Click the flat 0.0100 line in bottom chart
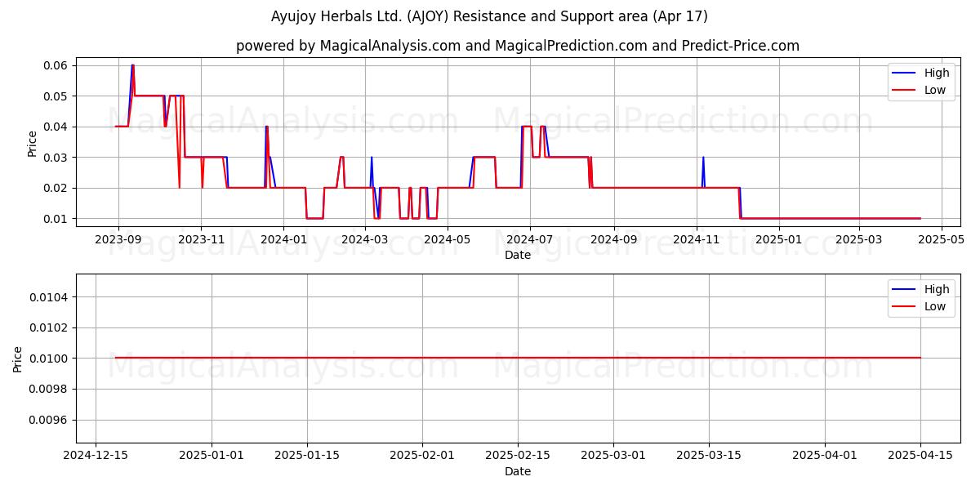The height and width of the screenshot is (490, 980). [x=518, y=358]
